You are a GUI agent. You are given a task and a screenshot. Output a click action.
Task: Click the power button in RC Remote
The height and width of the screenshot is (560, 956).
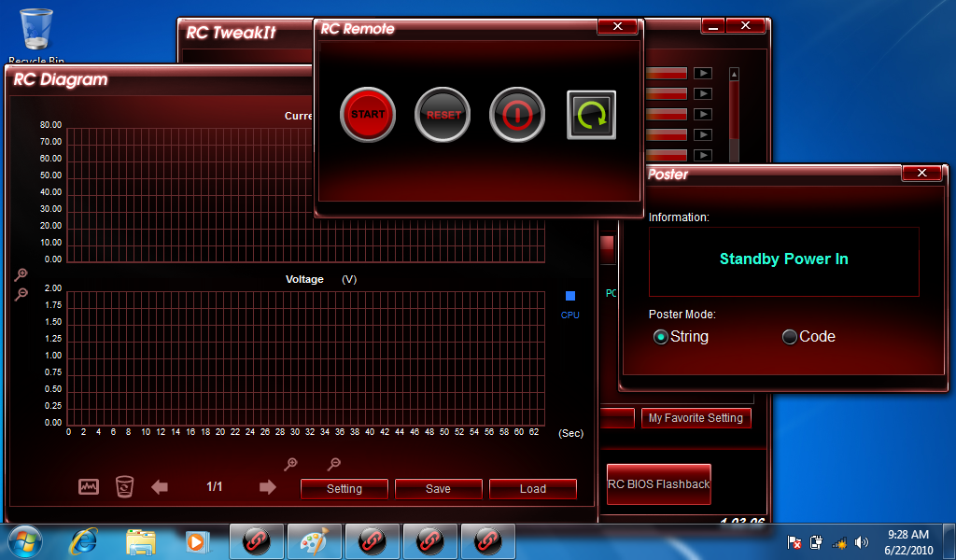[x=517, y=115]
